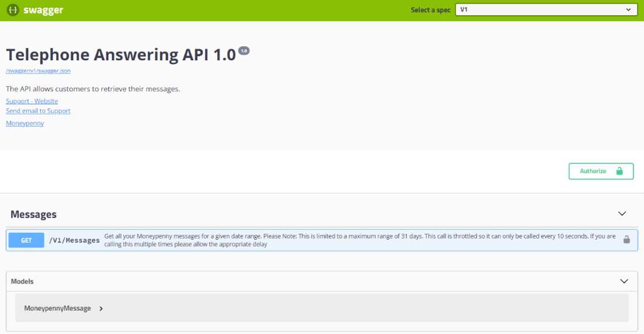Click the MoneypennyMessage model name
644x334 pixels.
click(57, 308)
